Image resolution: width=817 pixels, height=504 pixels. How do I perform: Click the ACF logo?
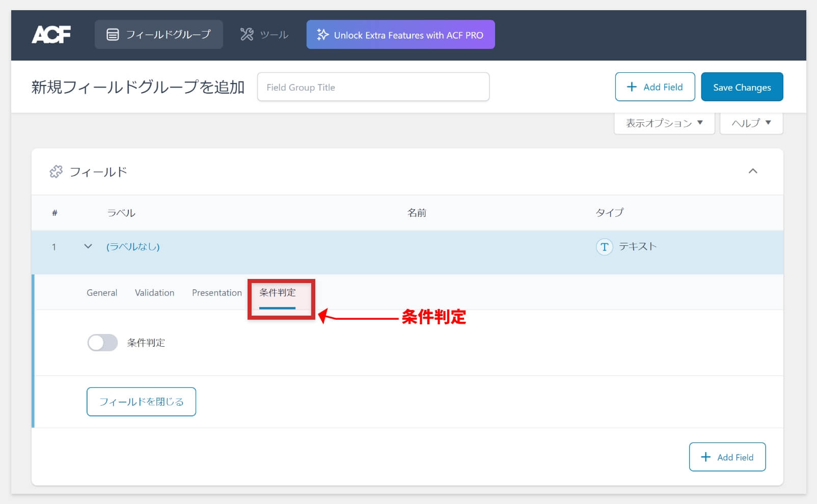[51, 35]
